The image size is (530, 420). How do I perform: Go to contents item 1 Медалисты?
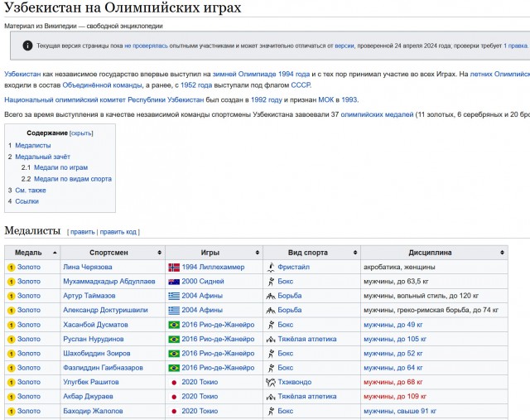click(x=33, y=146)
